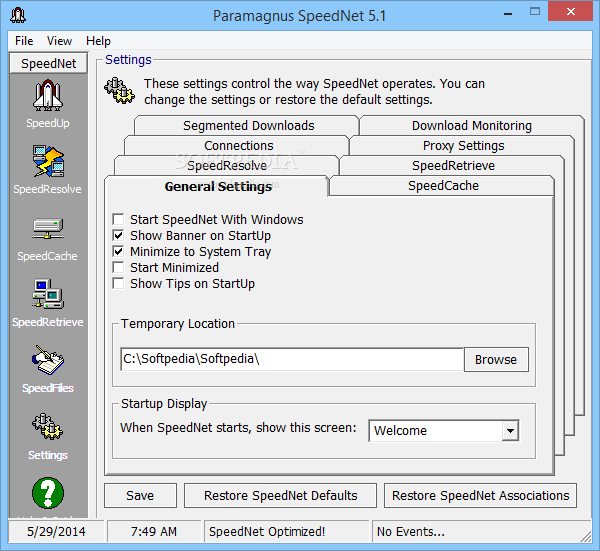Open the Welcome startup screen dropdown

click(x=510, y=431)
